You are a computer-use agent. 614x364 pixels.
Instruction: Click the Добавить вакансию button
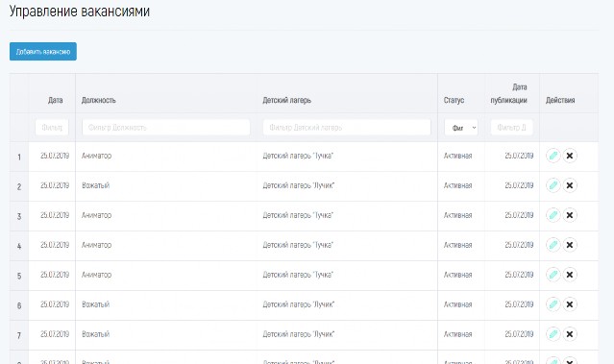tap(43, 51)
